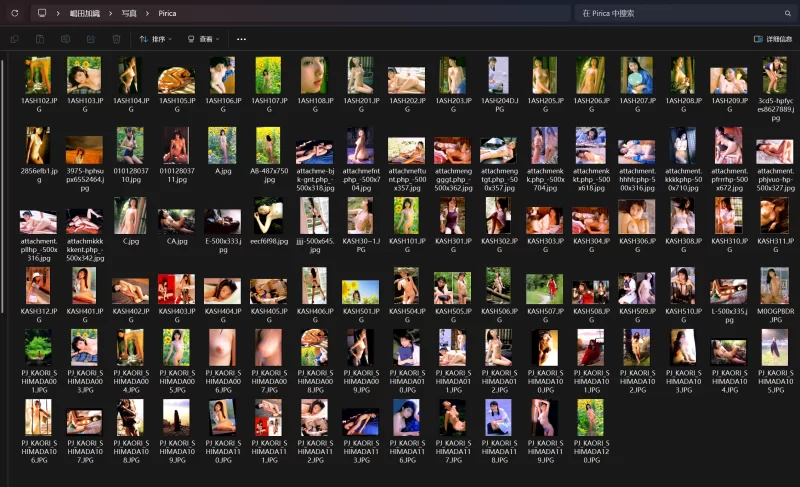Image resolution: width=800 pixels, height=487 pixels.
Task: Click the filename text KASH404.JPG
Action: [222, 315]
